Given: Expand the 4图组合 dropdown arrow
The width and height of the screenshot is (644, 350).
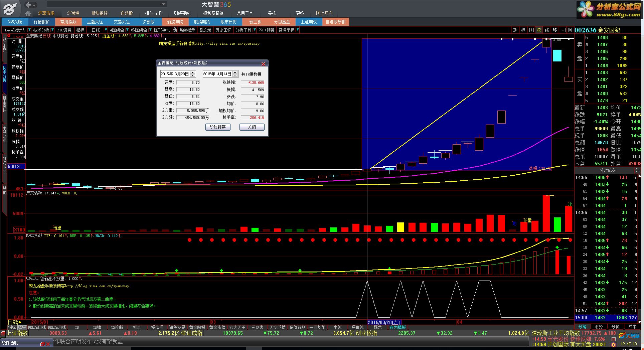Looking at the screenshot, I should point(127,30).
